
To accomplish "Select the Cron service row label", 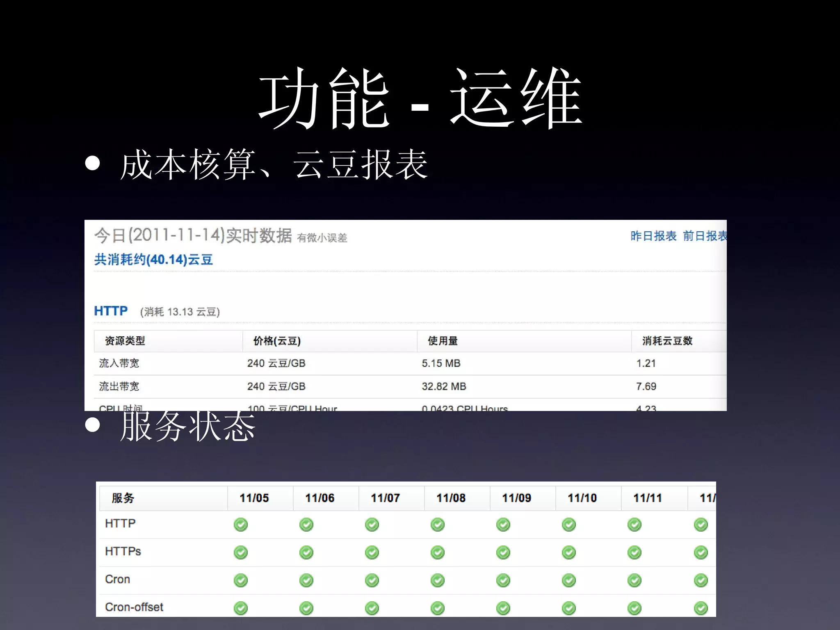I will tap(117, 579).
